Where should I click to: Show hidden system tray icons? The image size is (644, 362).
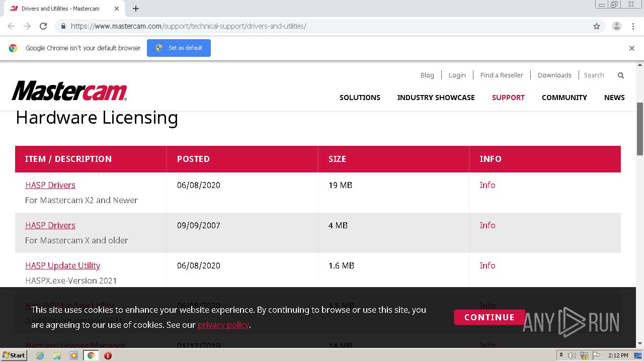coord(561,355)
